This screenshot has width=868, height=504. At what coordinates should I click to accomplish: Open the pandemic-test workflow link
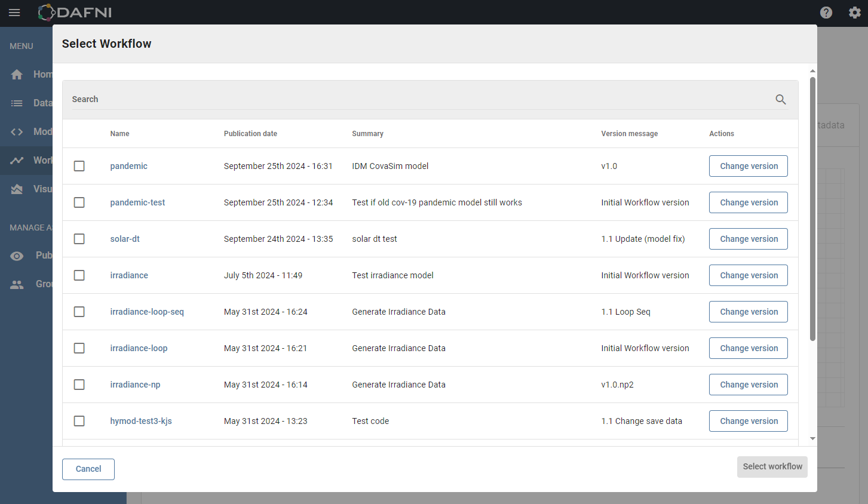[x=137, y=202]
